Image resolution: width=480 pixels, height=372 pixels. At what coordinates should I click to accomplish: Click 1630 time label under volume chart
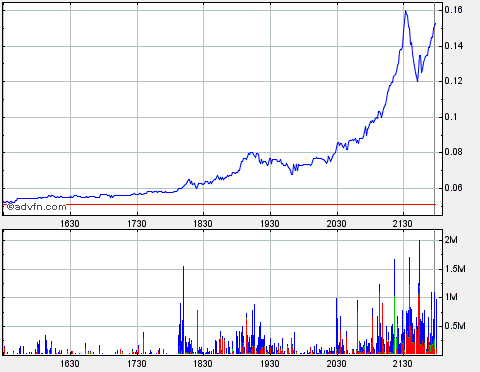coord(70,363)
